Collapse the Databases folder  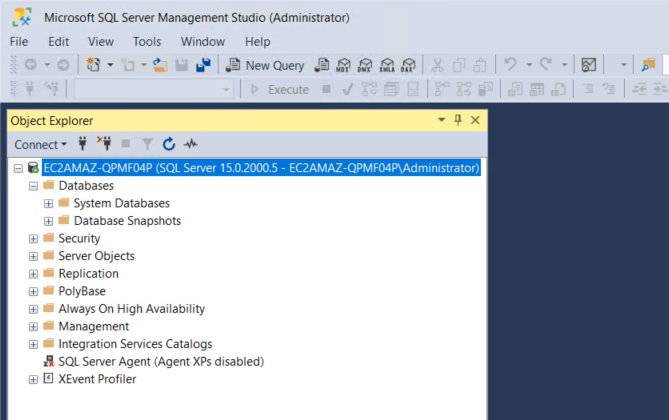pos(33,186)
